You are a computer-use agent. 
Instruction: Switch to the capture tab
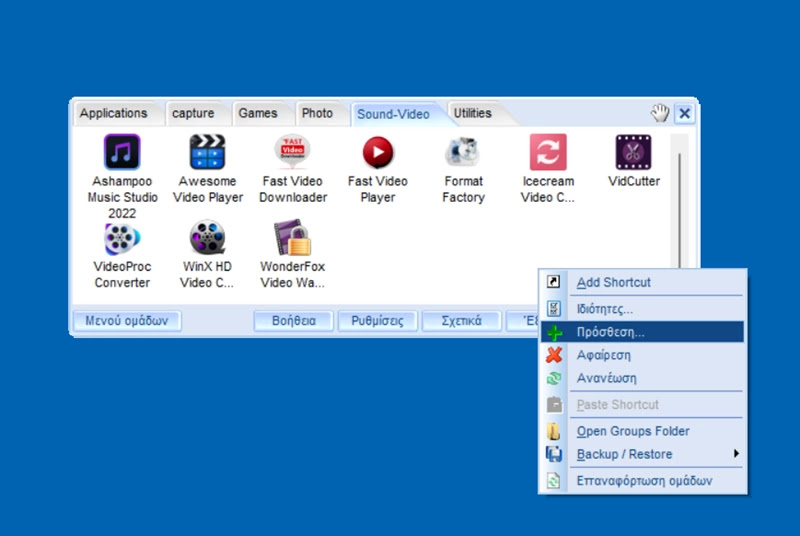tap(193, 113)
